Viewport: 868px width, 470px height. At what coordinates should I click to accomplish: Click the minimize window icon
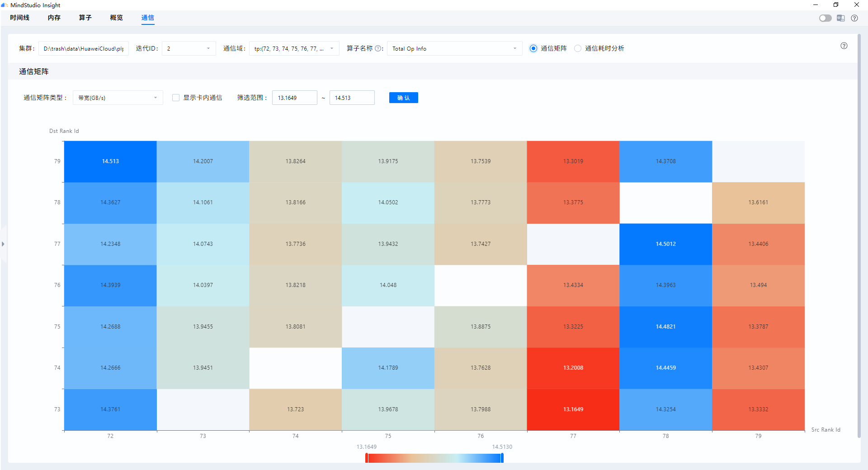(815, 5)
